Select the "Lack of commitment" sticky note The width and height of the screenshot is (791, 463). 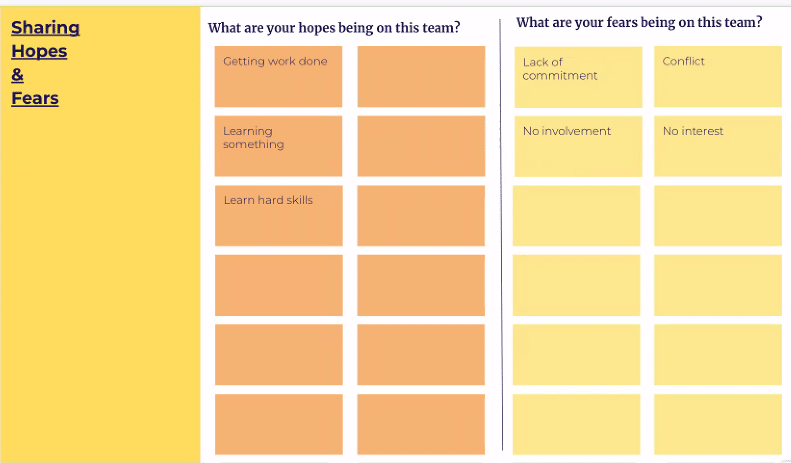coord(578,77)
